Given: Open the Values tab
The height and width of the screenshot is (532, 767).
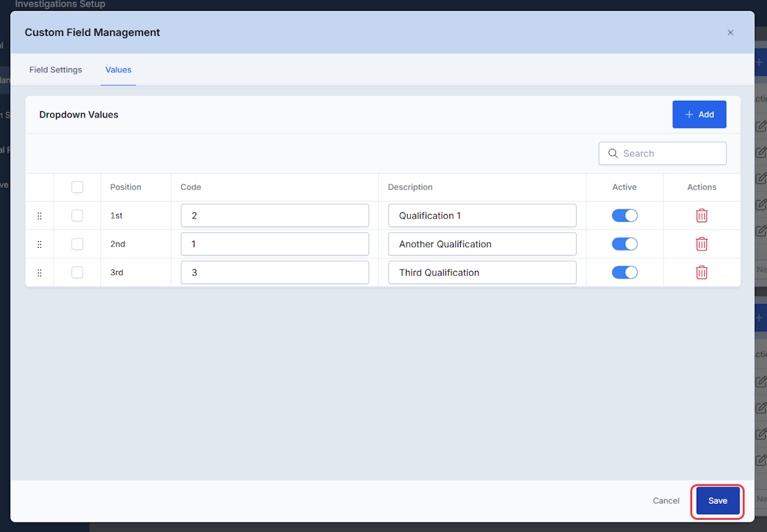Looking at the screenshot, I should coord(118,70).
